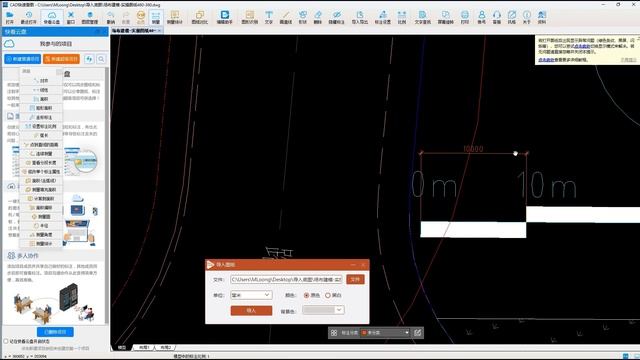Select the shapes tool icon
The height and width of the screenshot is (360, 640).
(302, 17)
